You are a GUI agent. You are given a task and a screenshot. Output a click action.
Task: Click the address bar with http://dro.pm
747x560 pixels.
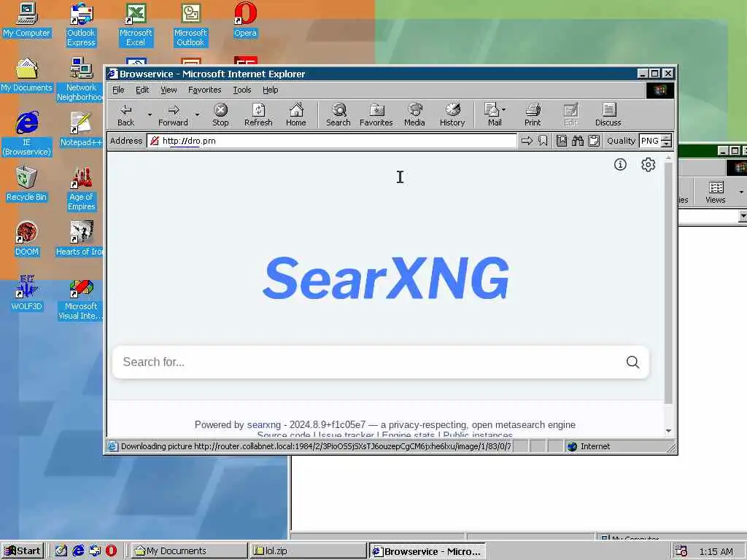coord(332,141)
